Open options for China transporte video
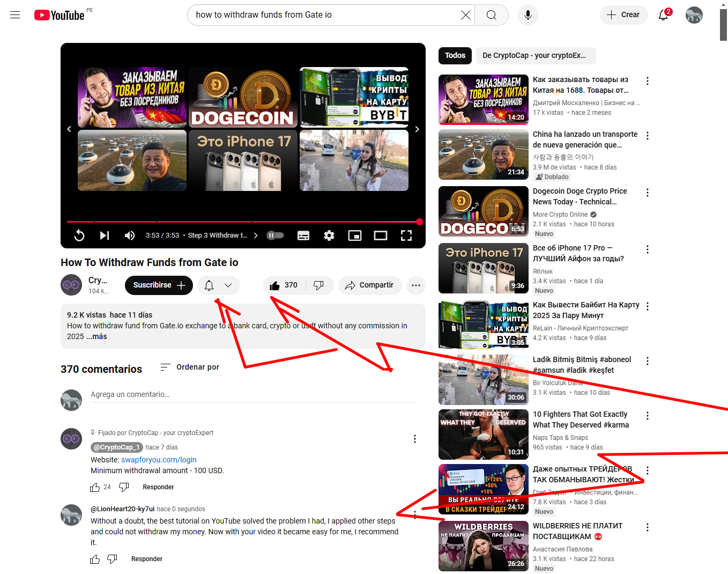728x574 pixels. coord(648,136)
